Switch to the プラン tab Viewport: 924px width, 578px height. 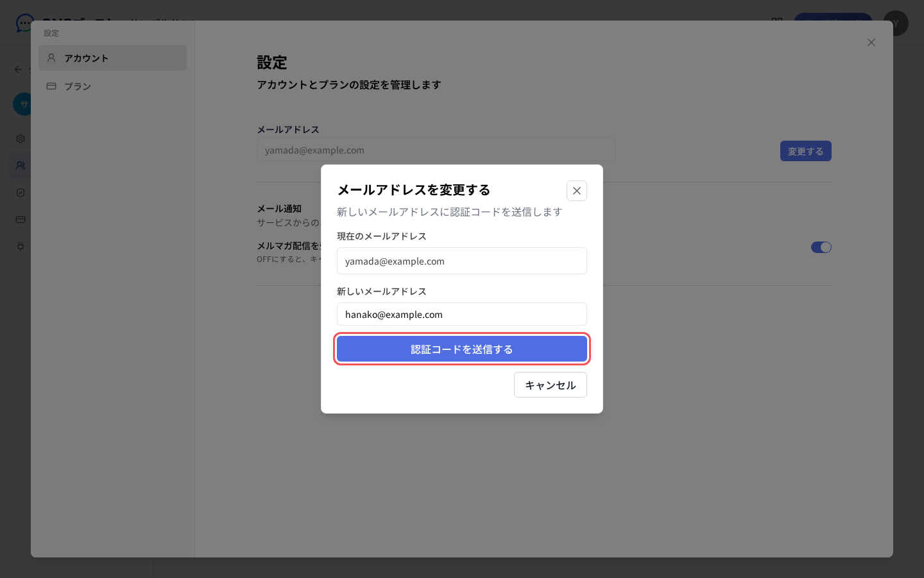pyautogui.click(x=113, y=86)
